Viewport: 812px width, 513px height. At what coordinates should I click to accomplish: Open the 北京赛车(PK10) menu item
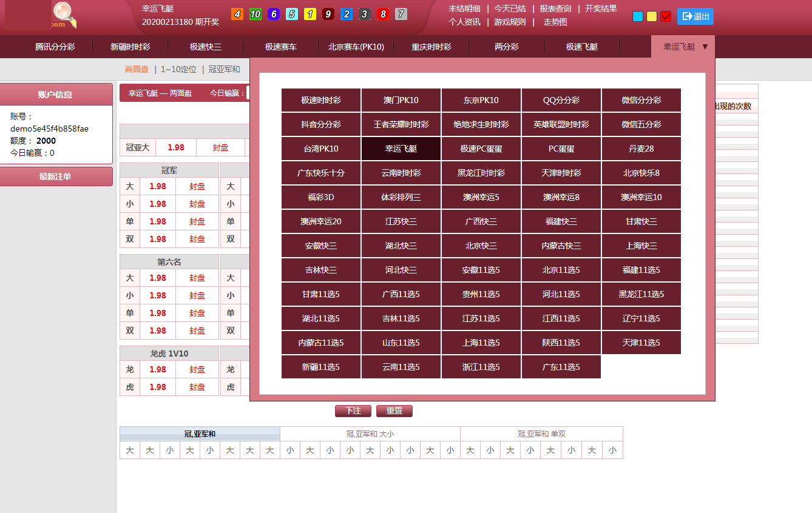[x=356, y=47]
